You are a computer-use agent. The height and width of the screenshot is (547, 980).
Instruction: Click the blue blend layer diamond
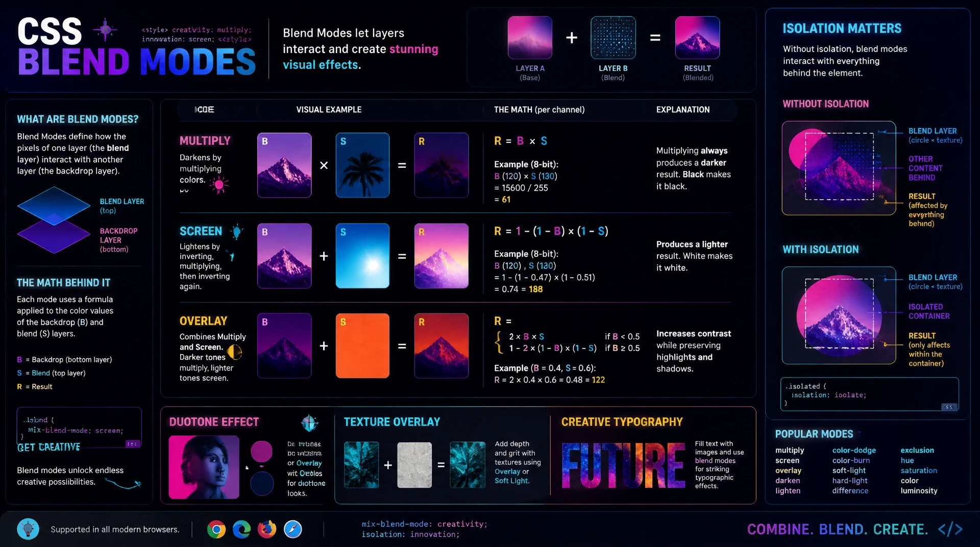coord(54,205)
